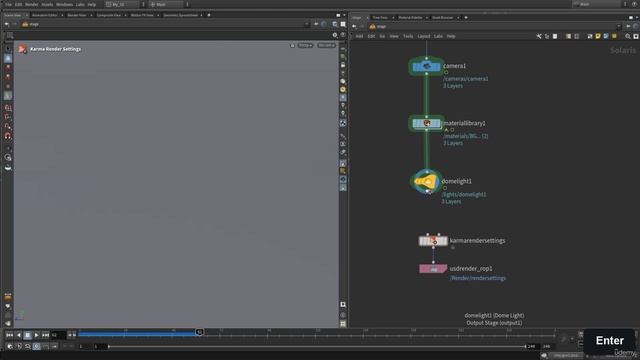Viewport: 640px width, 360px height.
Task: Open the network editor Tools menu
Action: pyautogui.click(x=408, y=36)
